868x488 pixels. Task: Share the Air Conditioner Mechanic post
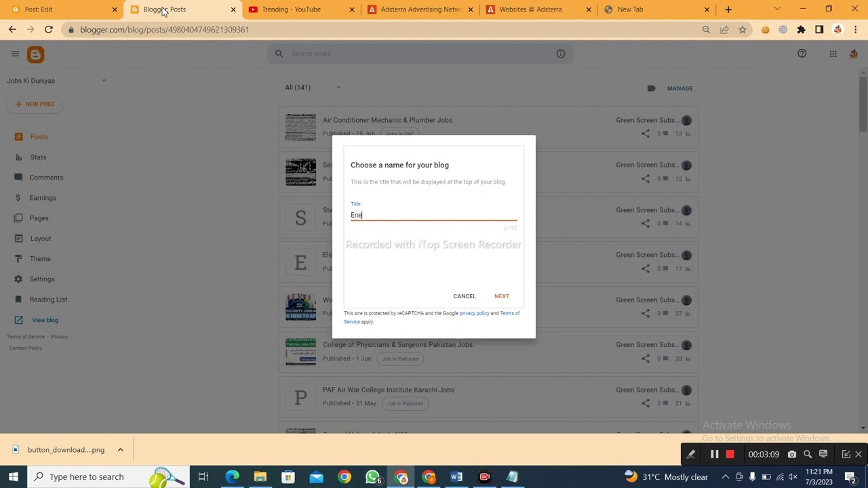(x=646, y=134)
